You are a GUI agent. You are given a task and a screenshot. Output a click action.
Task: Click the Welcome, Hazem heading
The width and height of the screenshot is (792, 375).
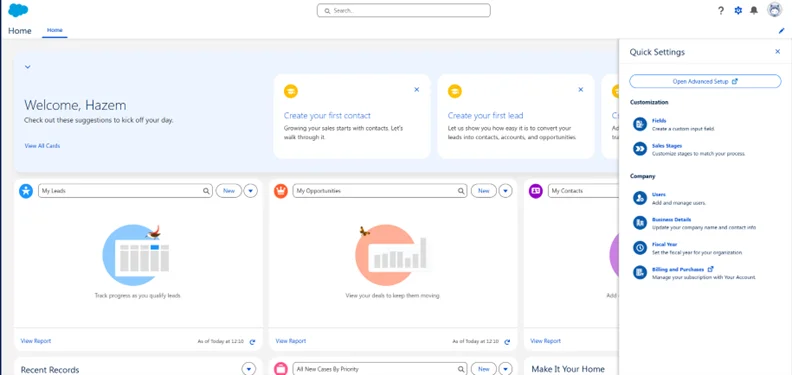pos(75,105)
